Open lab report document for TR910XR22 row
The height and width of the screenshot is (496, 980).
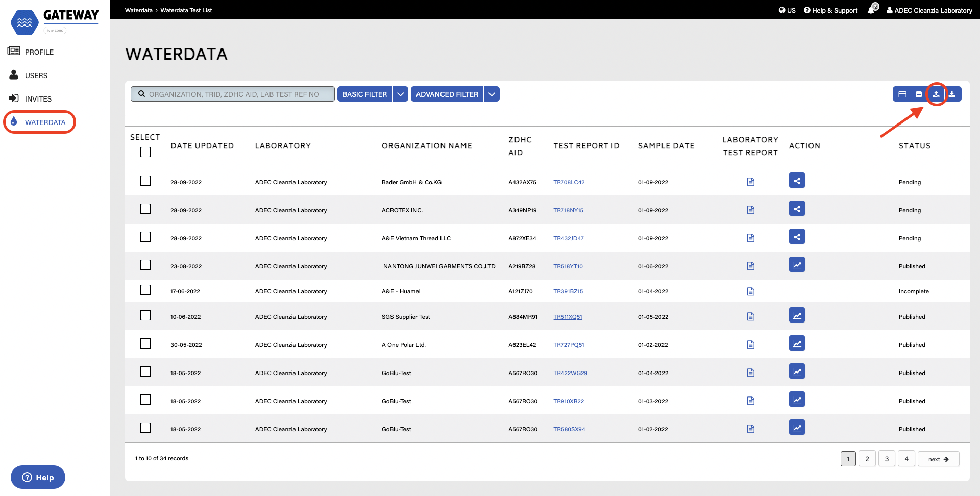751,401
